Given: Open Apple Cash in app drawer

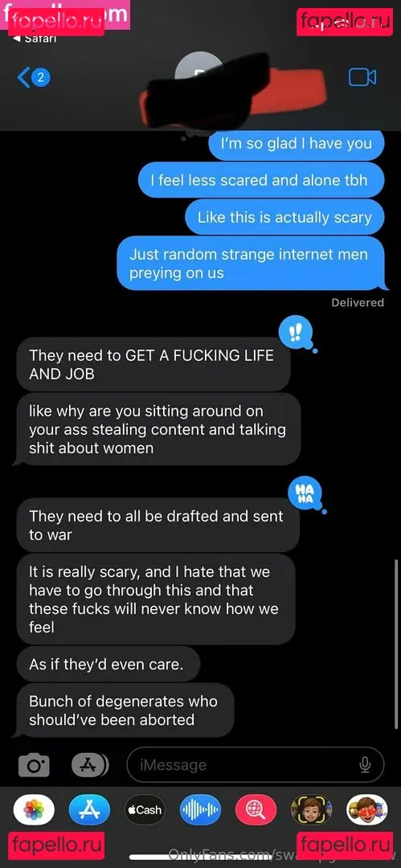Looking at the screenshot, I should click(x=145, y=810).
